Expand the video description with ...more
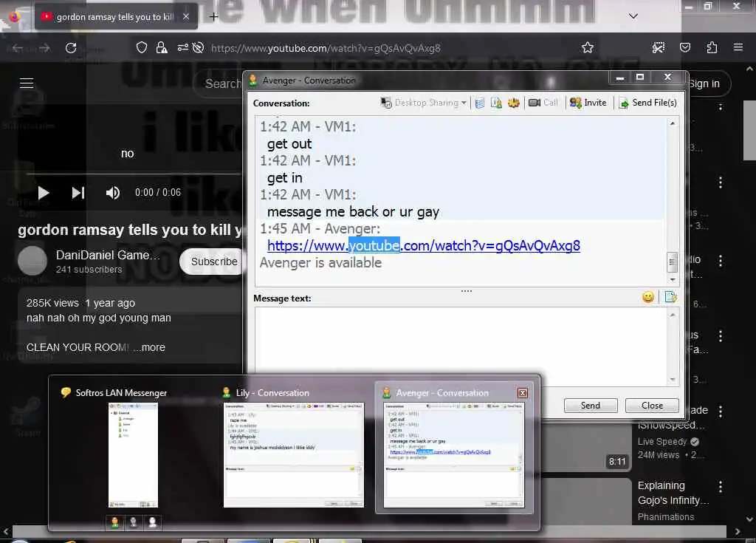 coord(149,347)
